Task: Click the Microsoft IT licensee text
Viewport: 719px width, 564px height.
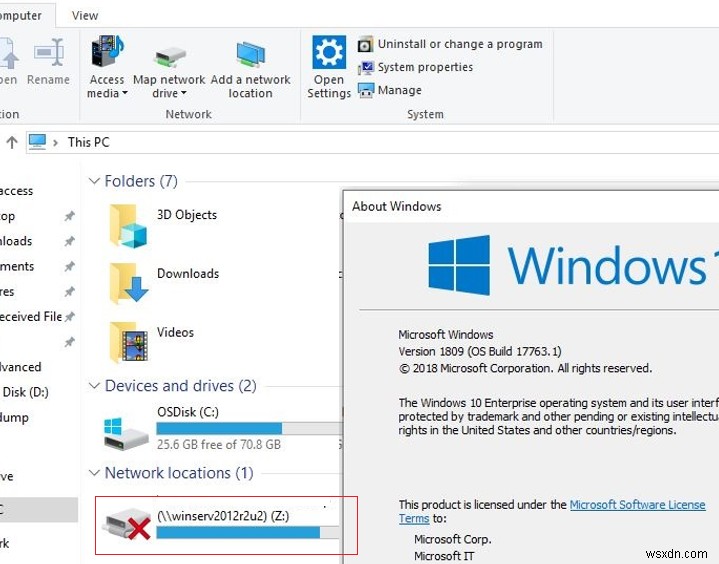Action: [x=444, y=556]
